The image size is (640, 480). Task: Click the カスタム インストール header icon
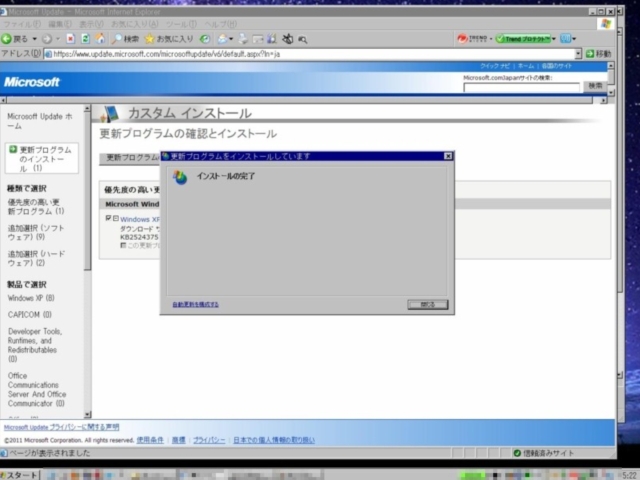[109, 114]
